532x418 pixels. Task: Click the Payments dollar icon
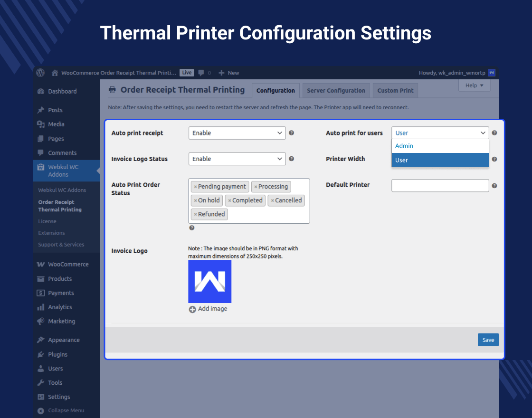point(41,293)
